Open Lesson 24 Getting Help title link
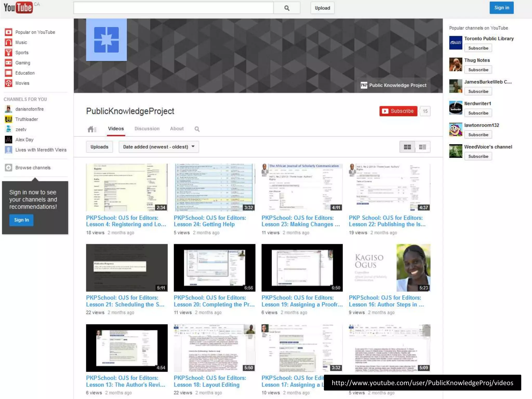Viewport: 532px width, 399px height. (x=210, y=221)
